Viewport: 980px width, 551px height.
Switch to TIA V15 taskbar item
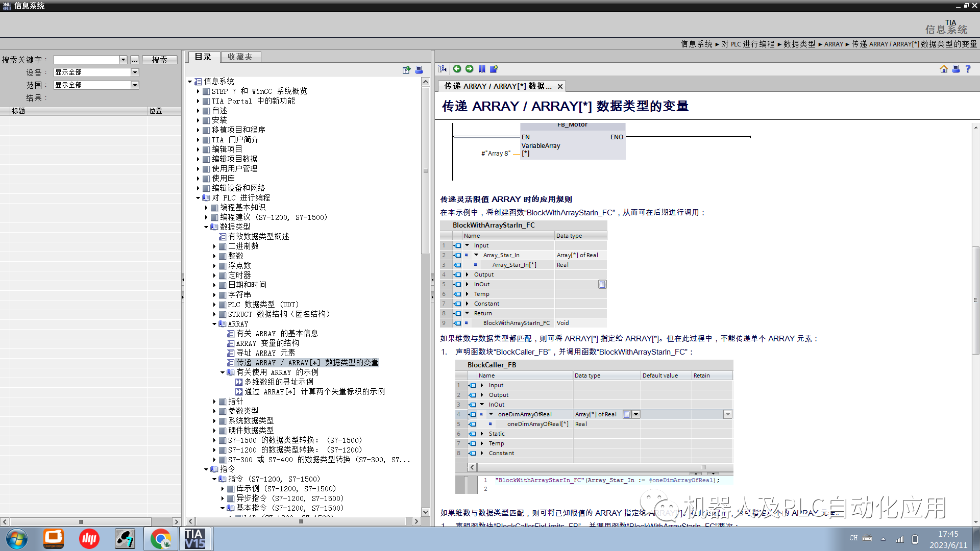click(195, 539)
